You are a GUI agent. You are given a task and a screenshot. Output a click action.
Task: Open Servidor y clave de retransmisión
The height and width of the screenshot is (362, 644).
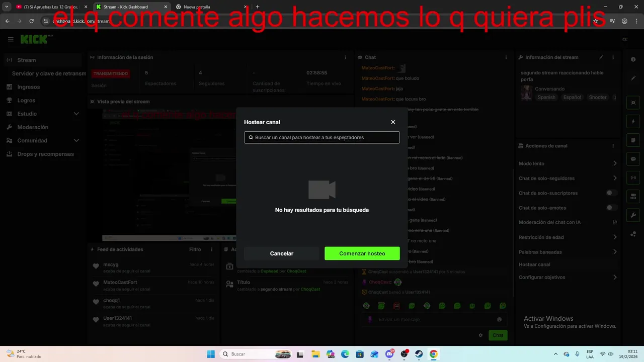tap(49, 73)
